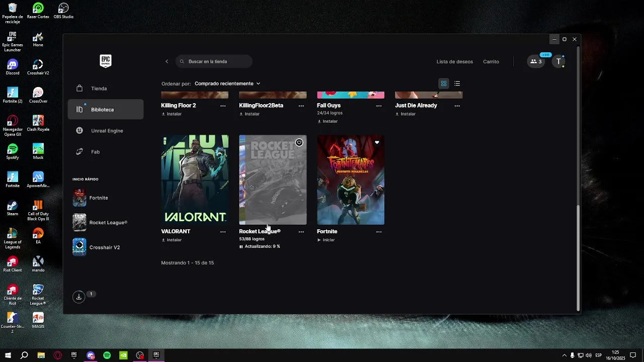The image size is (644, 362).
Task: Open Clash Royale desktop shortcut
Action: [38, 123]
